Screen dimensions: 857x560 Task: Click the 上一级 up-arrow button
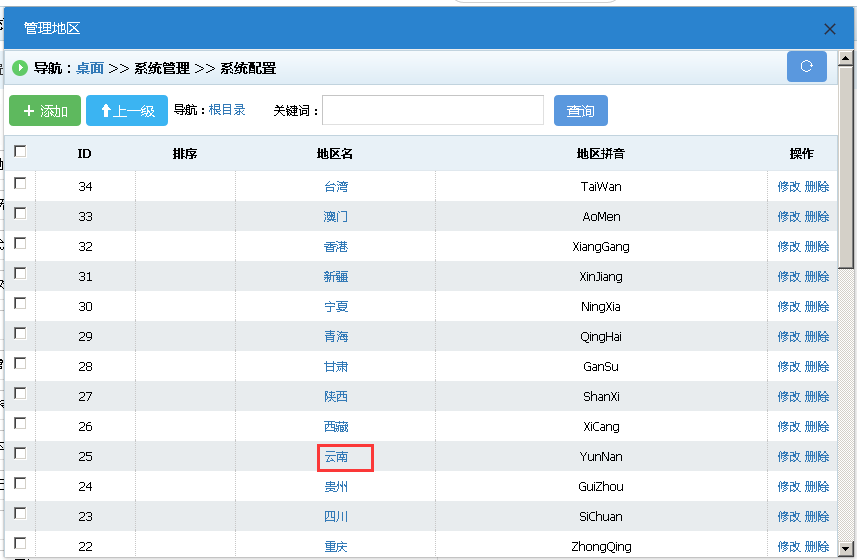click(x=127, y=111)
